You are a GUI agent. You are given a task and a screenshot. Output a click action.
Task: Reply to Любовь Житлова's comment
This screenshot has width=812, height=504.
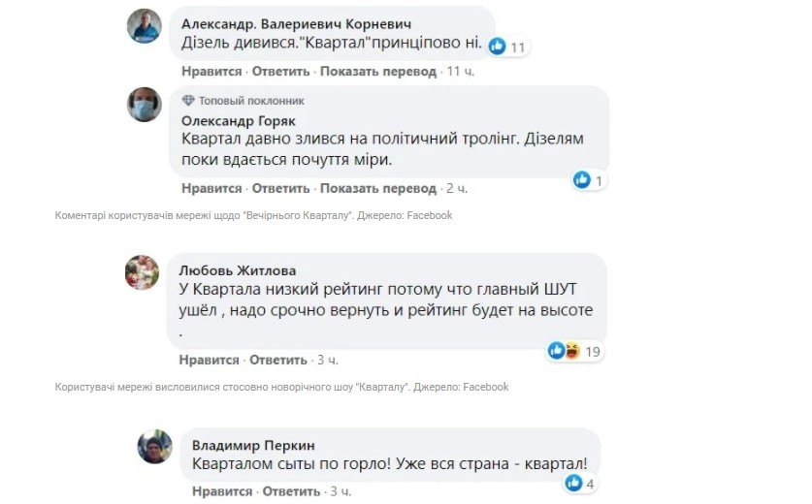[277, 360]
